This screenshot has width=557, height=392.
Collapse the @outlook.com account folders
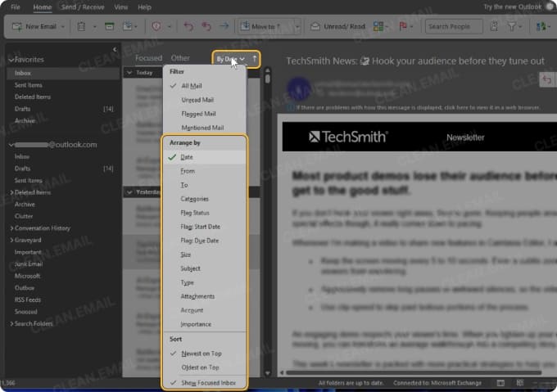click(11, 145)
